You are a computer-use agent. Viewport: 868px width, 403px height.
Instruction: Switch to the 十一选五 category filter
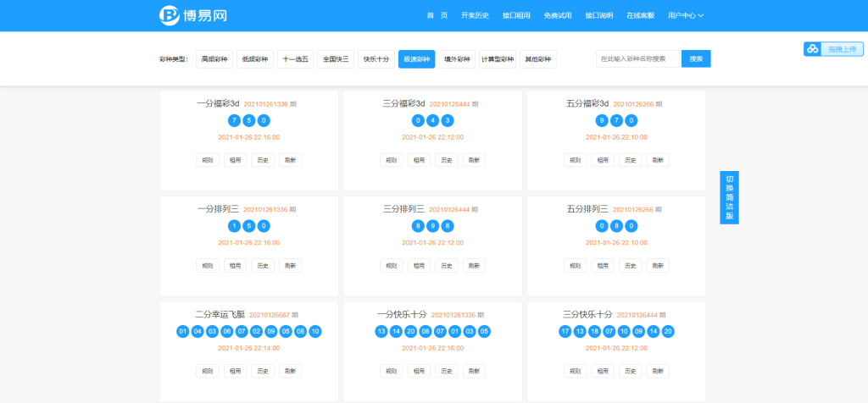click(295, 59)
